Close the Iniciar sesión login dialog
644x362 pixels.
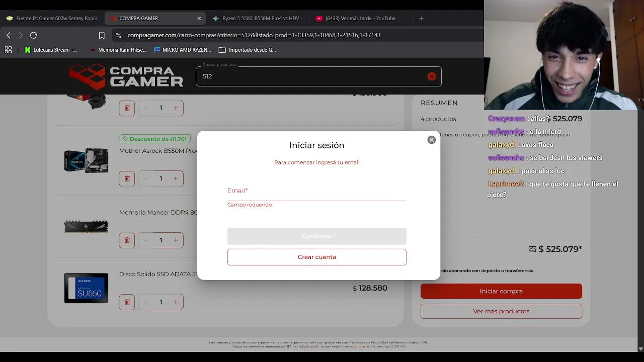432,140
